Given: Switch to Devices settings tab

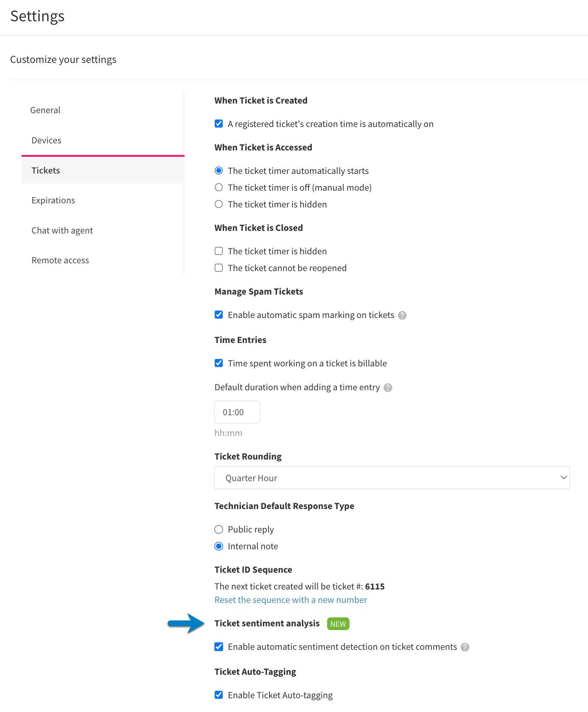Looking at the screenshot, I should coord(47,140).
